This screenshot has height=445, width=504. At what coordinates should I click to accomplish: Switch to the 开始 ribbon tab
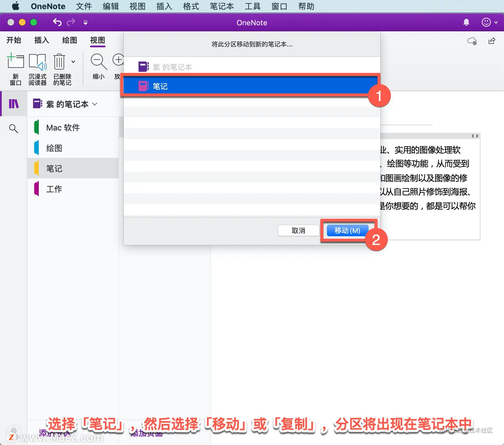pos(14,40)
